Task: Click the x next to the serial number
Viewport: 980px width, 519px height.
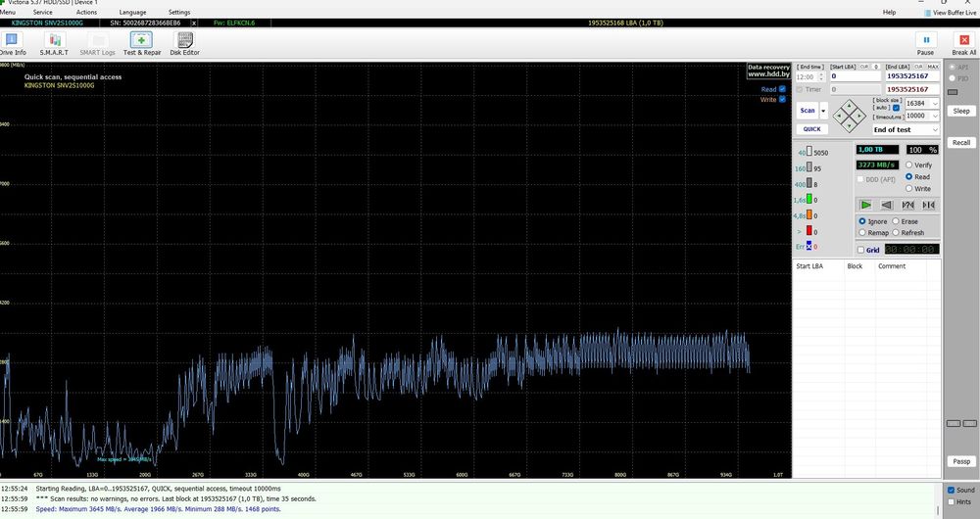Action: pyautogui.click(x=194, y=24)
